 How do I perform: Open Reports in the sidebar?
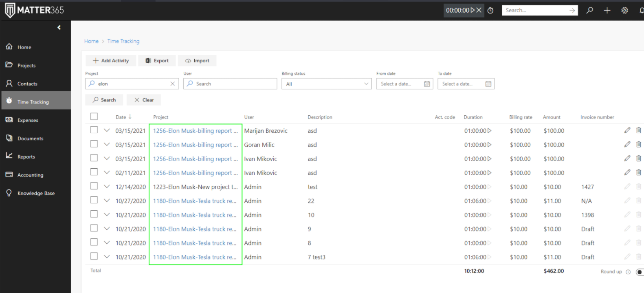(x=35, y=156)
